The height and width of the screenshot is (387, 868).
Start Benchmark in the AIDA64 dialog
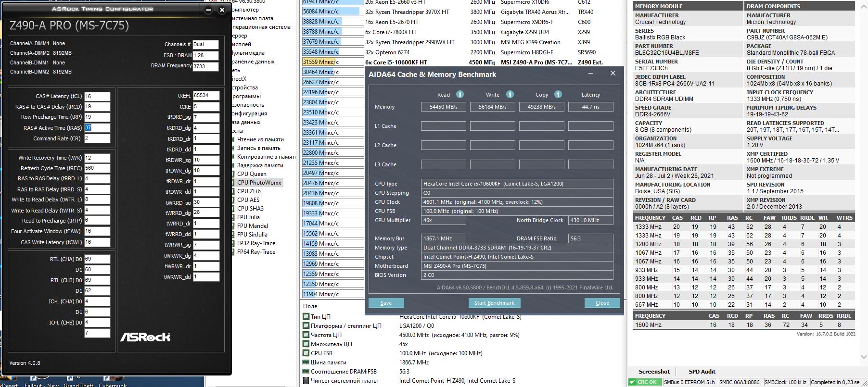[494, 303]
